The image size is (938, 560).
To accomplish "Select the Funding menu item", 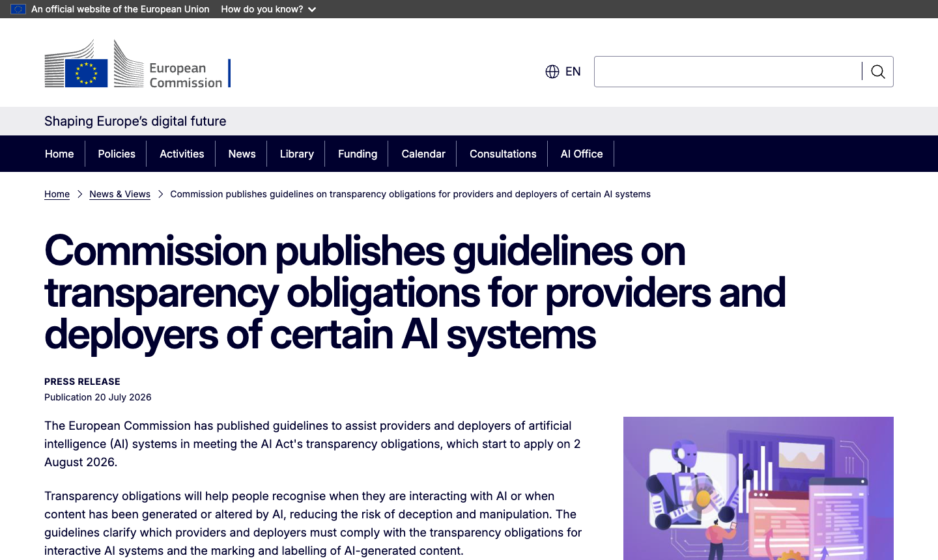I will (358, 154).
